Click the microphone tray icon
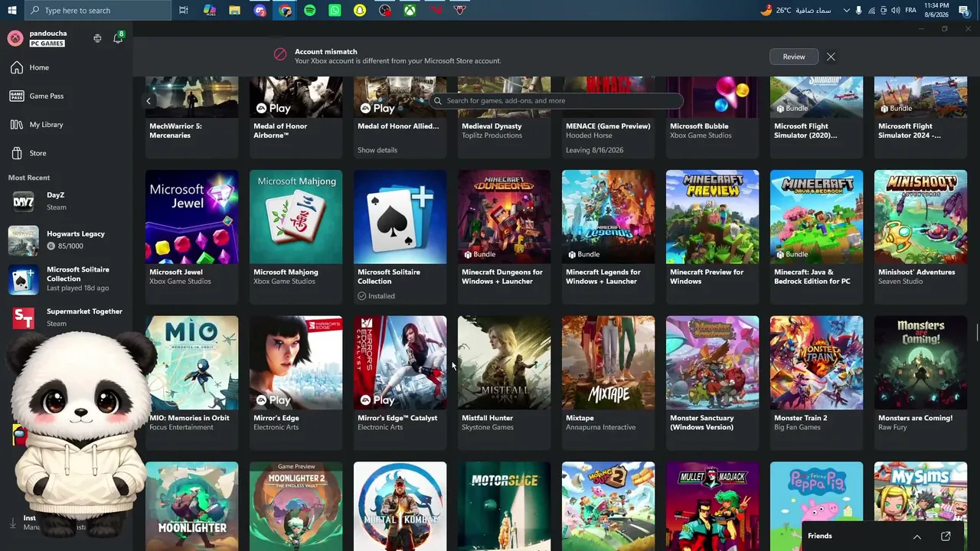The image size is (980, 551). (x=858, y=10)
